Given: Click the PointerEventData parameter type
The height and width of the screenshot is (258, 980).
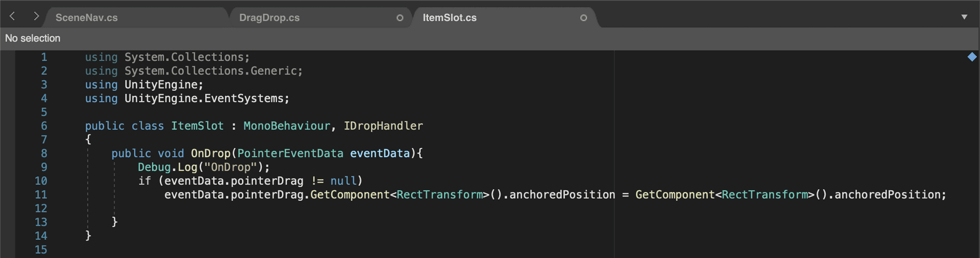Looking at the screenshot, I should tap(290, 153).
